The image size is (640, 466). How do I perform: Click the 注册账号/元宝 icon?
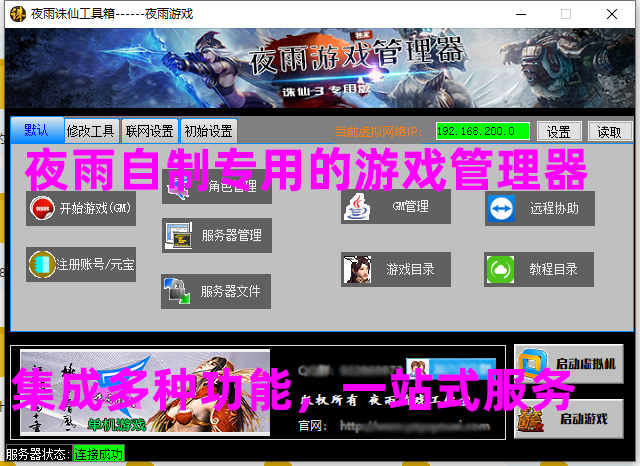coord(42,265)
